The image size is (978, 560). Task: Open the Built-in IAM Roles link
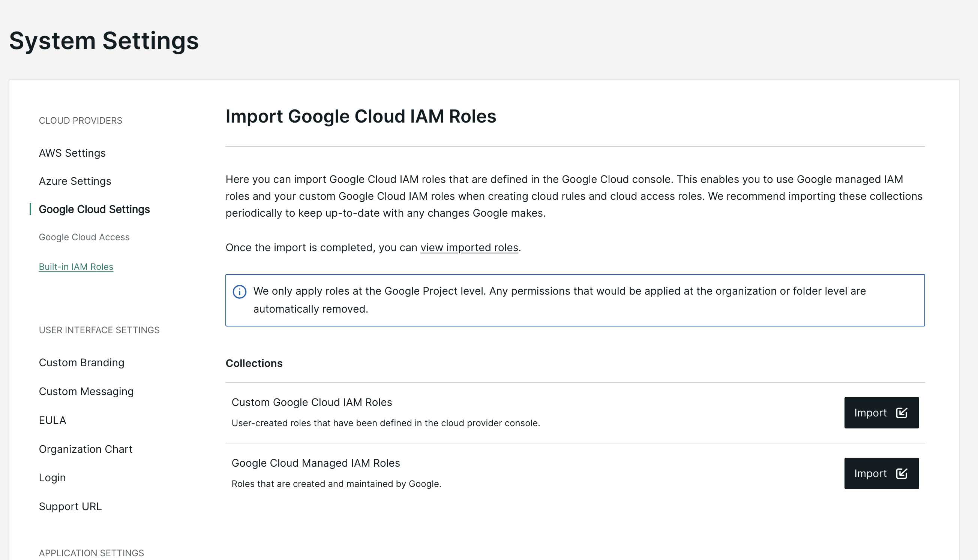[76, 267]
